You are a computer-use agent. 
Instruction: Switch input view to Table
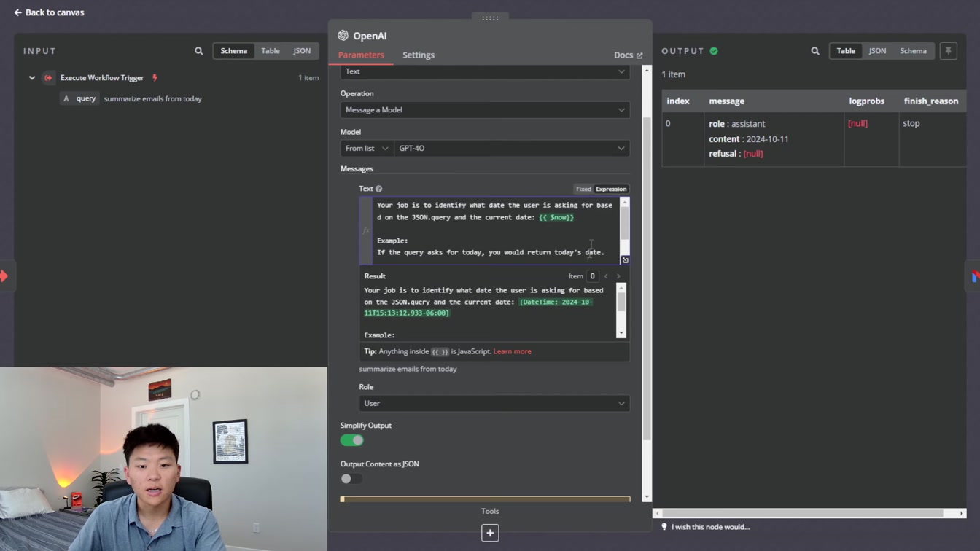pos(271,51)
